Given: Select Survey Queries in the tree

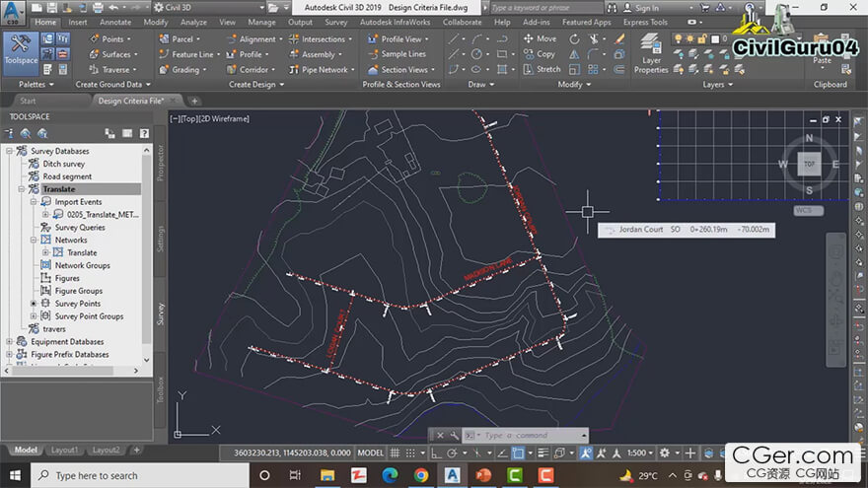Looking at the screenshot, I should click(x=79, y=227).
